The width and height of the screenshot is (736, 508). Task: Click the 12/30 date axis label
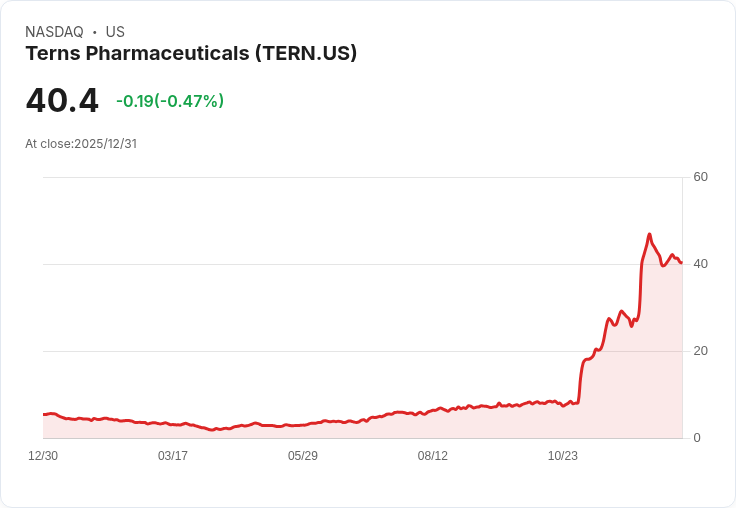click(x=43, y=456)
